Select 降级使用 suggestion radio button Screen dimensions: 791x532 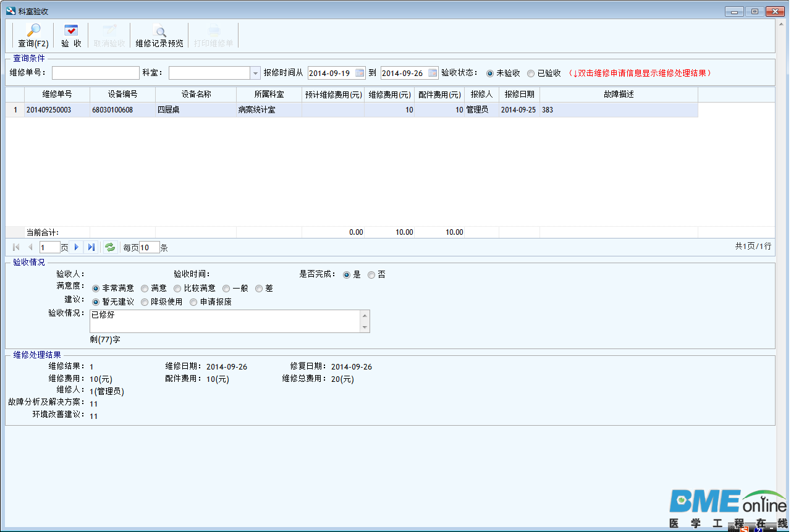[x=145, y=302]
